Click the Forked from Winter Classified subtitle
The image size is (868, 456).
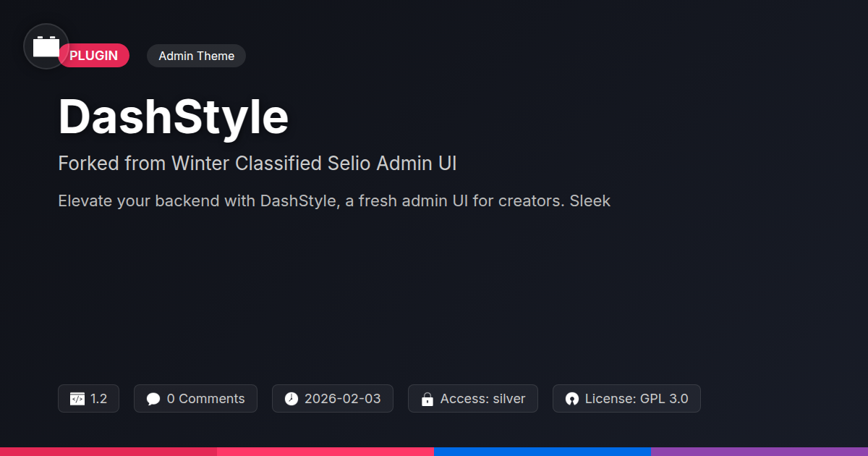click(x=257, y=164)
